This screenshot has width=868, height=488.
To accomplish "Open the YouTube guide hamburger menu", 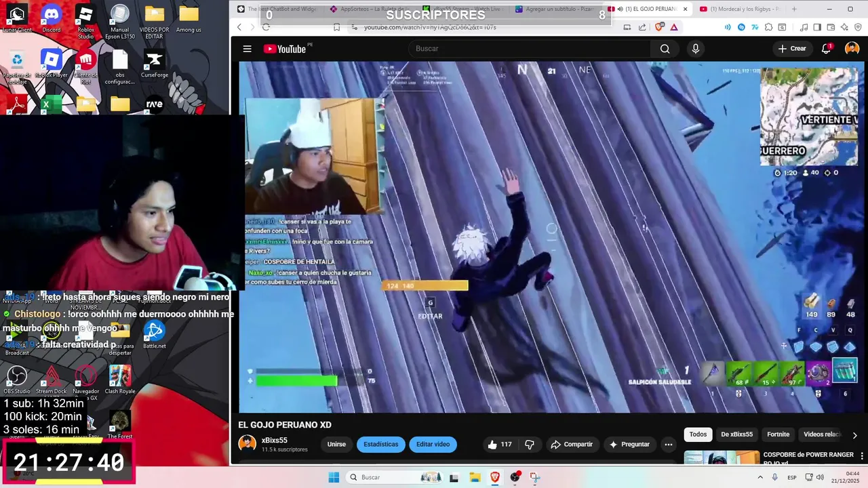I will (248, 49).
